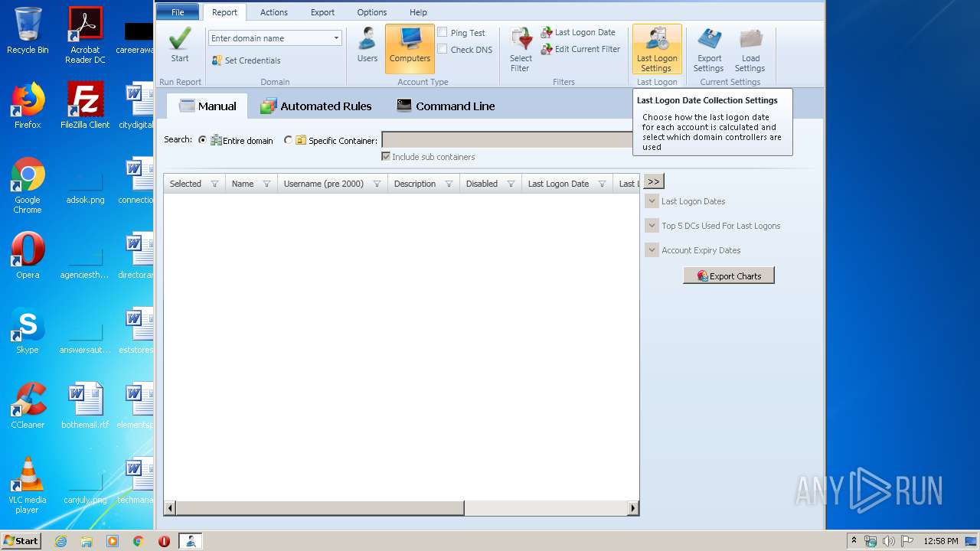The height and width of the screenshot is (551, 980).
Task: Click the horizontal scrollbar thumb
Action: coord(320,508)
